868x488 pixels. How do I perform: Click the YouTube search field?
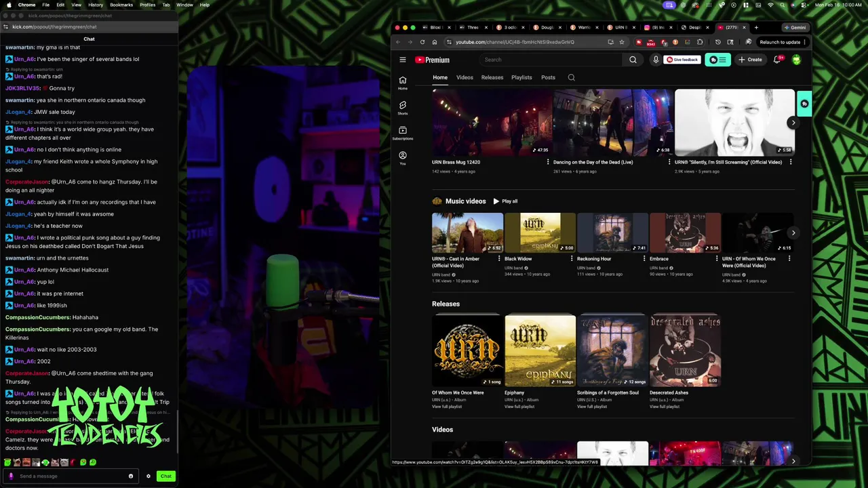[x=551, y=60]
